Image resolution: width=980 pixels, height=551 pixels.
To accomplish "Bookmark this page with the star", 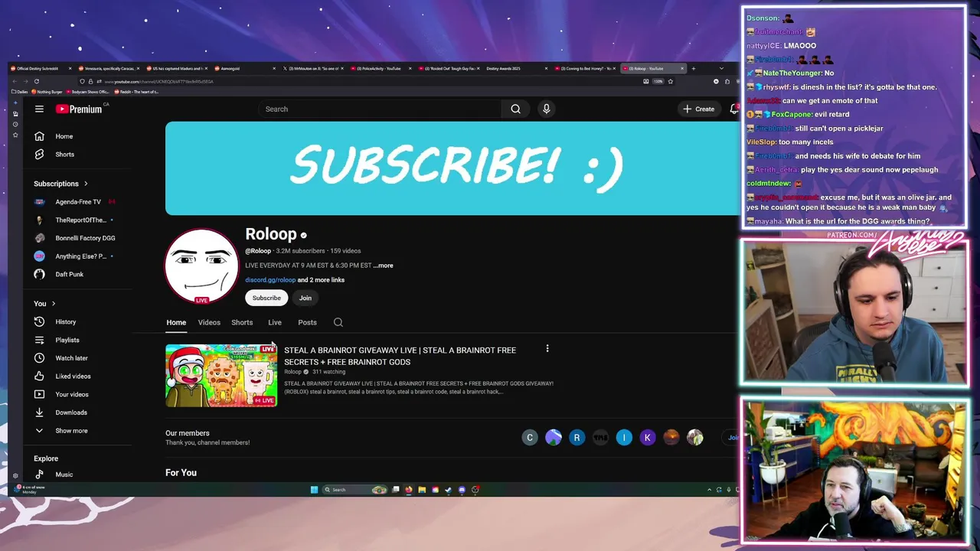I will (x=670, y=81).
